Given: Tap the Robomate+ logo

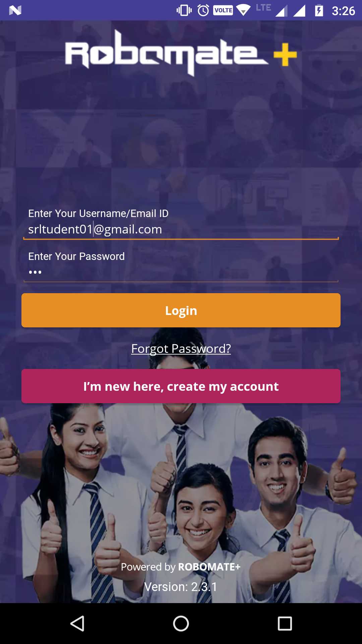Looking at the screenshot, I should [x=181, y=53].
